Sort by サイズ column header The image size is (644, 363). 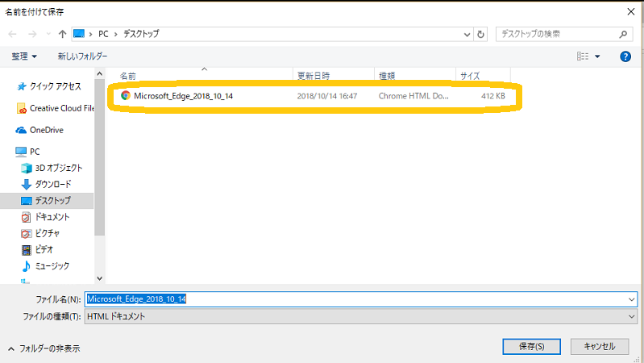point(470,76)
